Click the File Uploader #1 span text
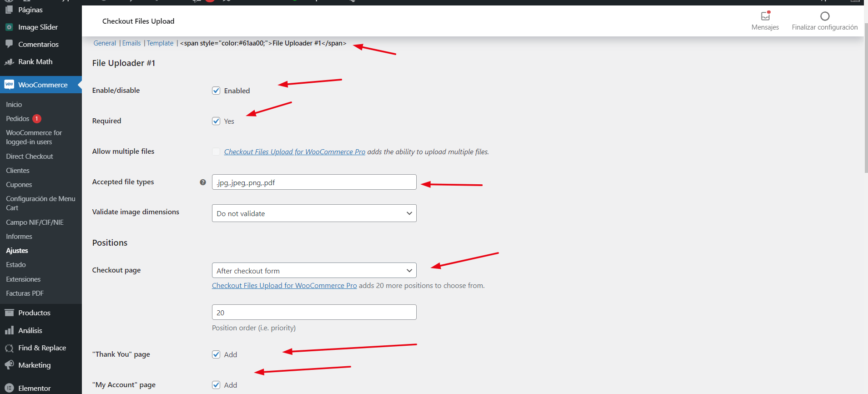This screenshot has width=868, height=394. (x=263, y=43)
